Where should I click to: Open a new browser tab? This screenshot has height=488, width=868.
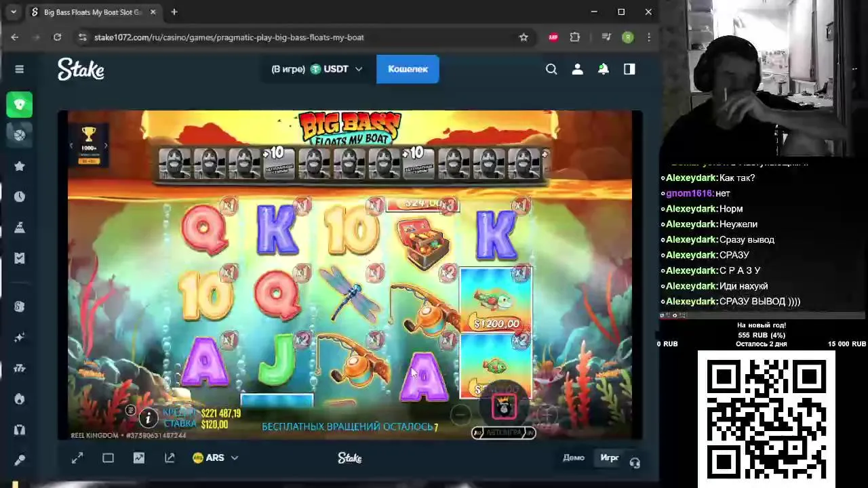coord(174,12)
